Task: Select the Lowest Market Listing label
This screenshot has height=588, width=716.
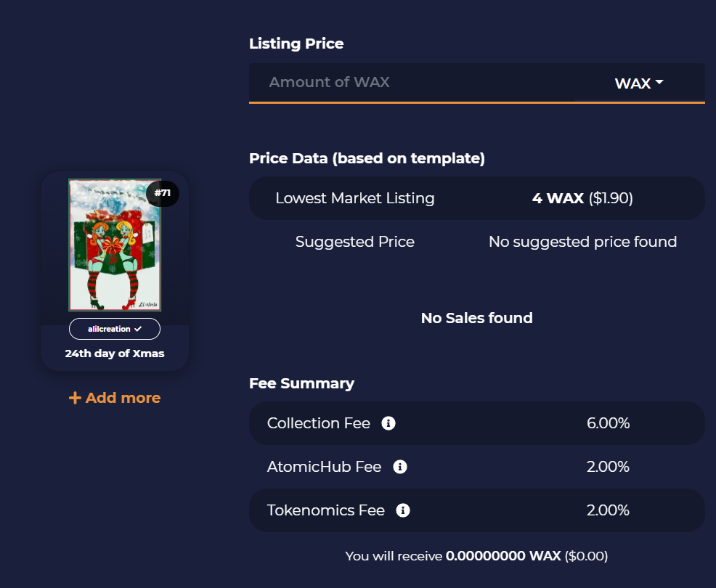Action: click(355, 198)
